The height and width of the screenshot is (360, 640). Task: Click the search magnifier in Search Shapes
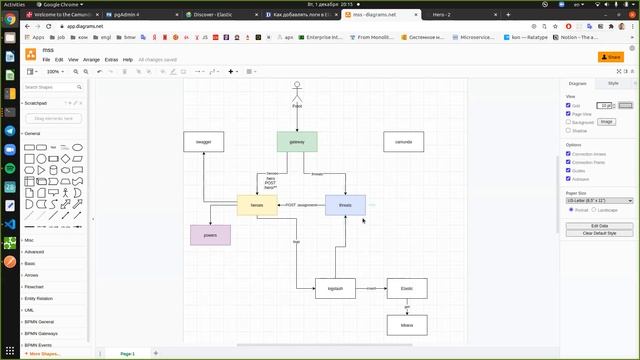(x=79, y=87)
